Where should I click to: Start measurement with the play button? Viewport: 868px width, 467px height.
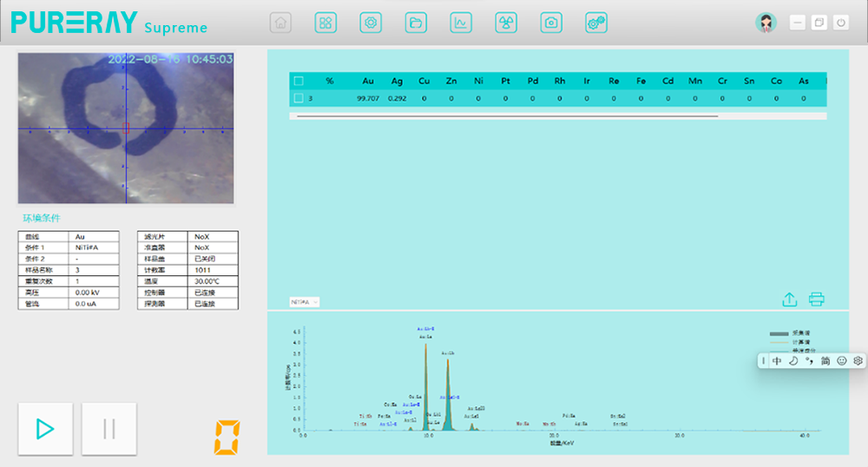44,429
